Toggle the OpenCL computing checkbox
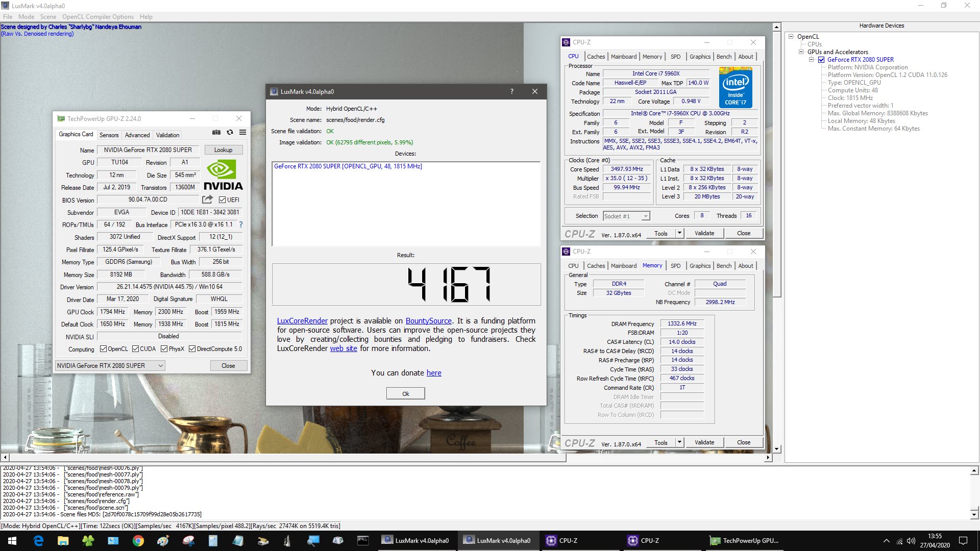980x551 pixels. (104, 349)
